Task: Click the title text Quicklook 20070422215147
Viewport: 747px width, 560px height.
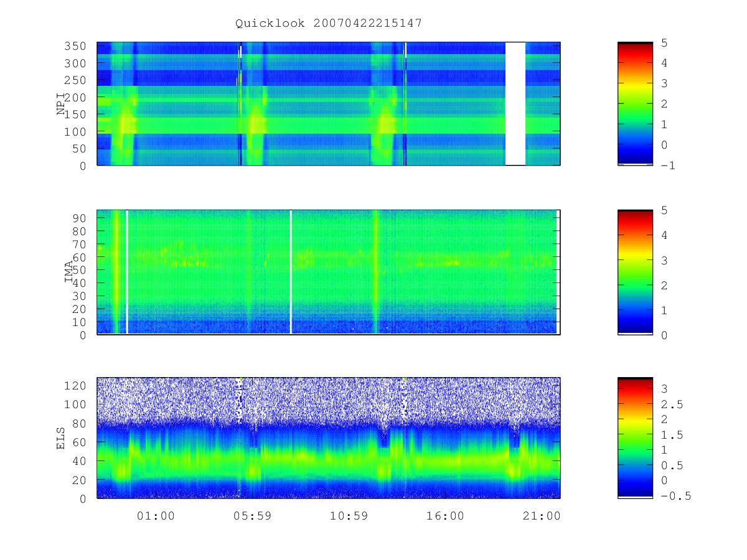Action: [329, 24]
